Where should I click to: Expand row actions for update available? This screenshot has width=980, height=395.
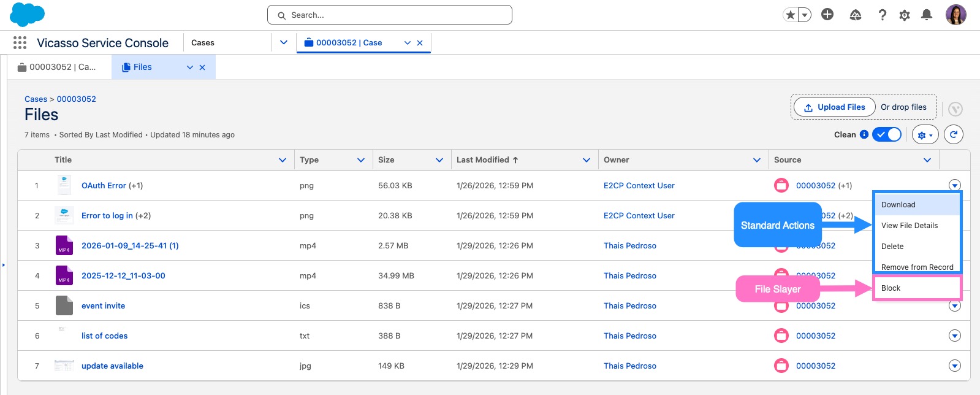click(x=955, y=366)
